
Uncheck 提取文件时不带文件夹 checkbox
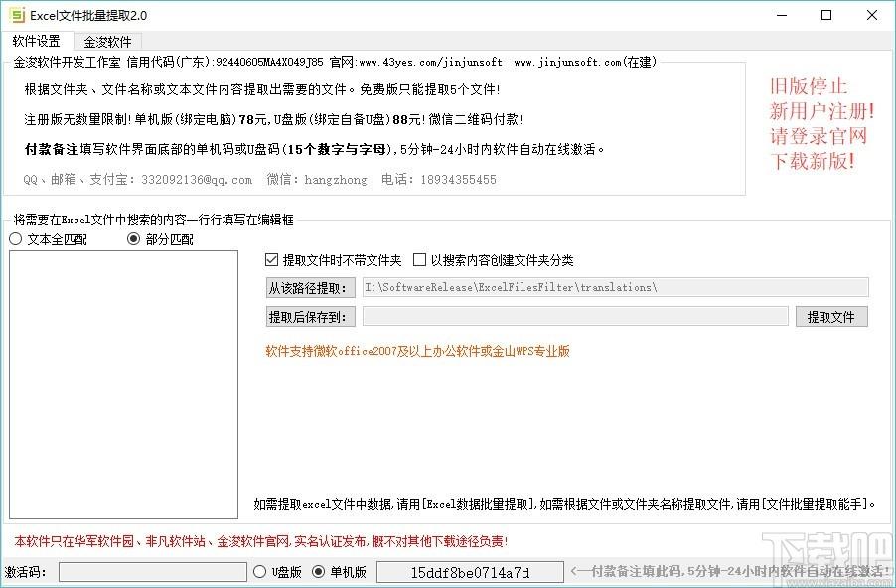coord(272,260)
